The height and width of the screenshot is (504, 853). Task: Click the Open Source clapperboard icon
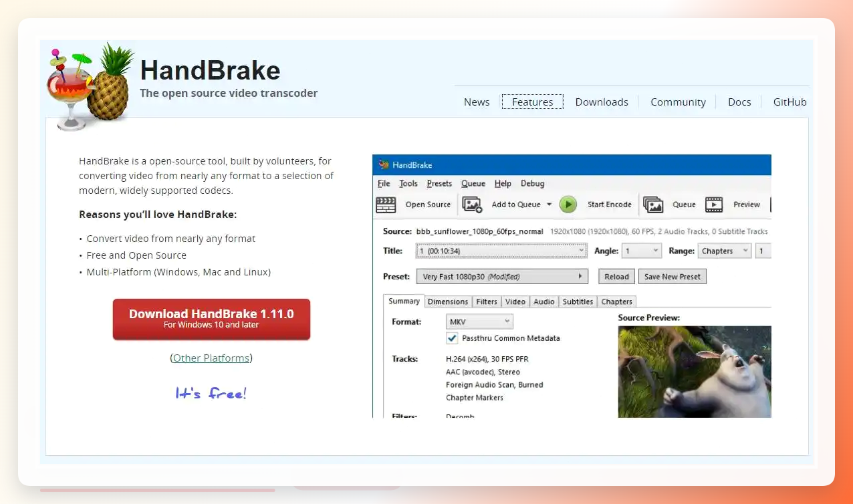click(x=386, y=205)
